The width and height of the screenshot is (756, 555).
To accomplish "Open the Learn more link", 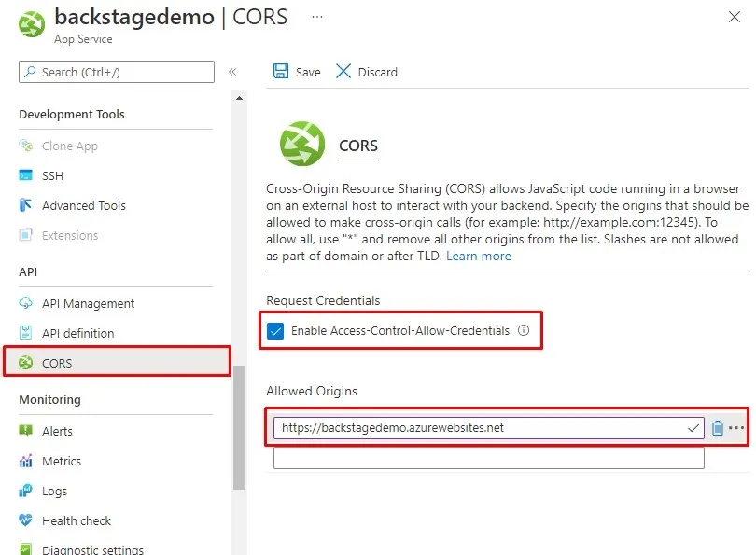I will [x=478, y=256].
